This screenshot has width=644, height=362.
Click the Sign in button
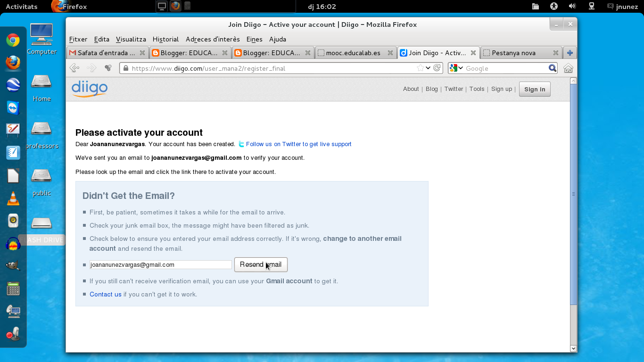tap(535, 89)
